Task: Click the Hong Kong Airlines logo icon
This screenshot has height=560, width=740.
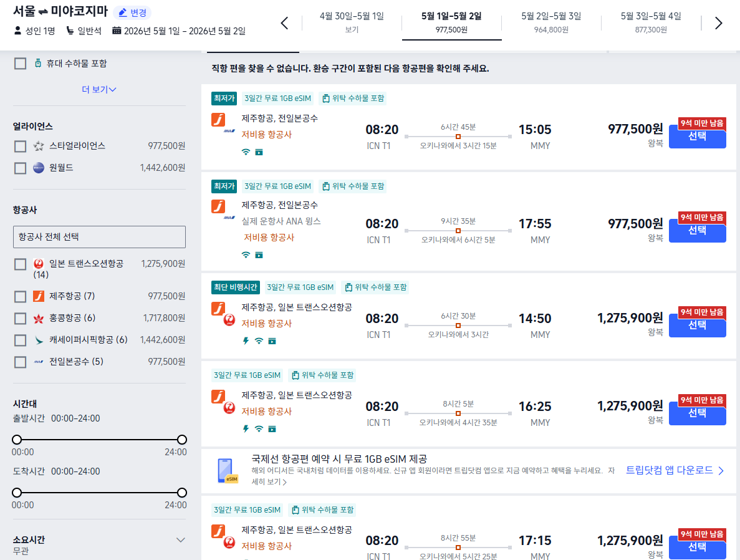Action: (x=39, y=318)
